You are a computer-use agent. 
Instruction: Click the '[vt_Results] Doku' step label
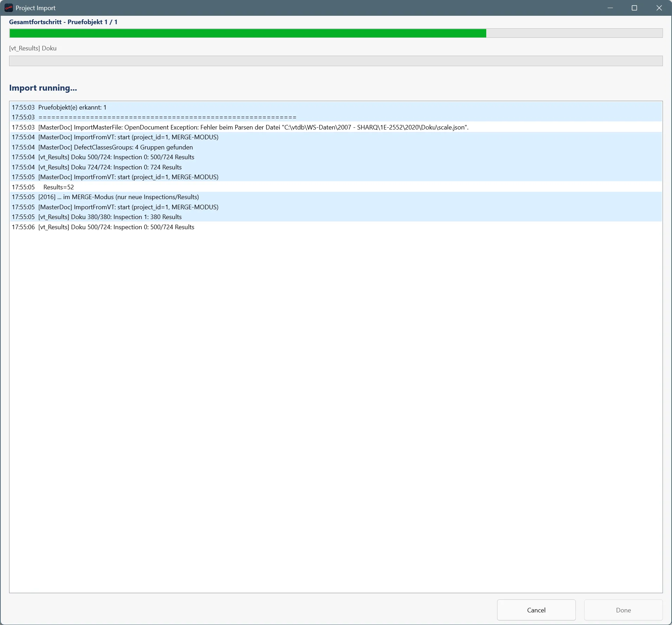[33, 48]
